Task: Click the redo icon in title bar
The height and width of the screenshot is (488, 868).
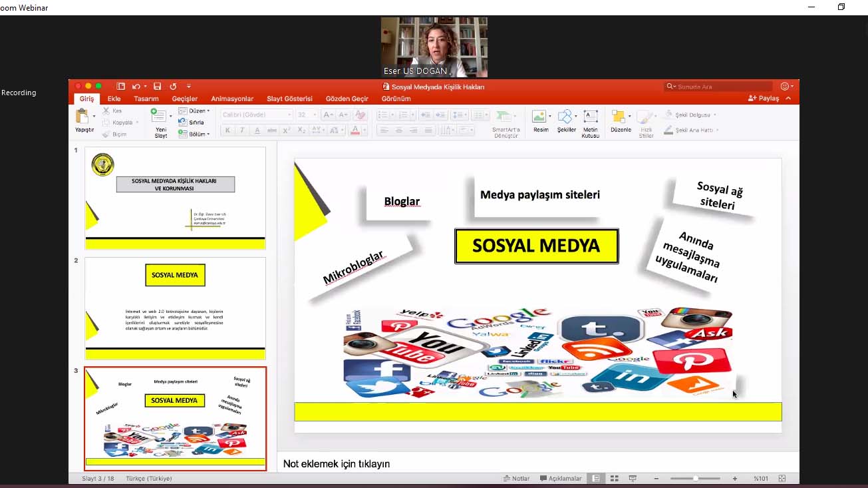Action: [173, 87]
